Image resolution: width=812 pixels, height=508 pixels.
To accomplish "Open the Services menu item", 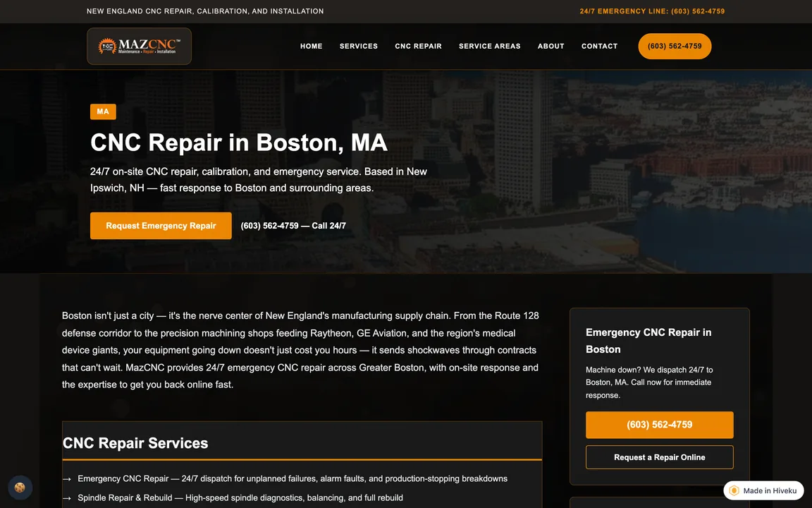I will click(358, 46).
